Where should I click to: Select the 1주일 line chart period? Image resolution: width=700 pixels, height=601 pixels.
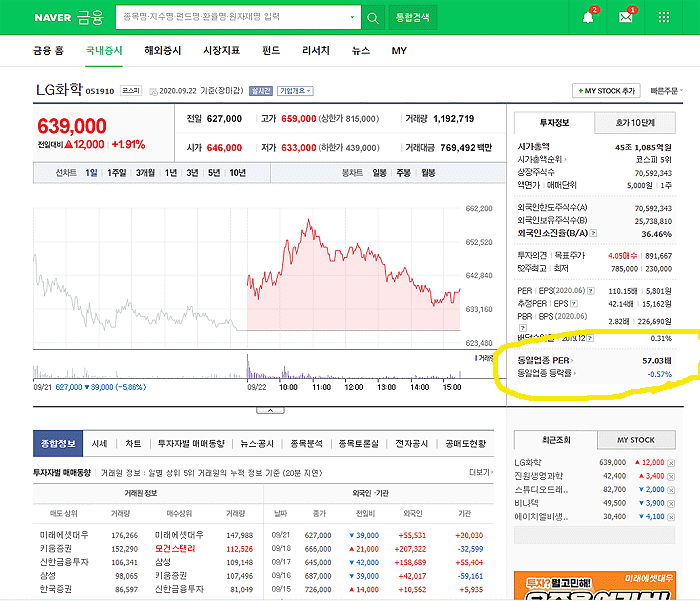tap(117, 173)
